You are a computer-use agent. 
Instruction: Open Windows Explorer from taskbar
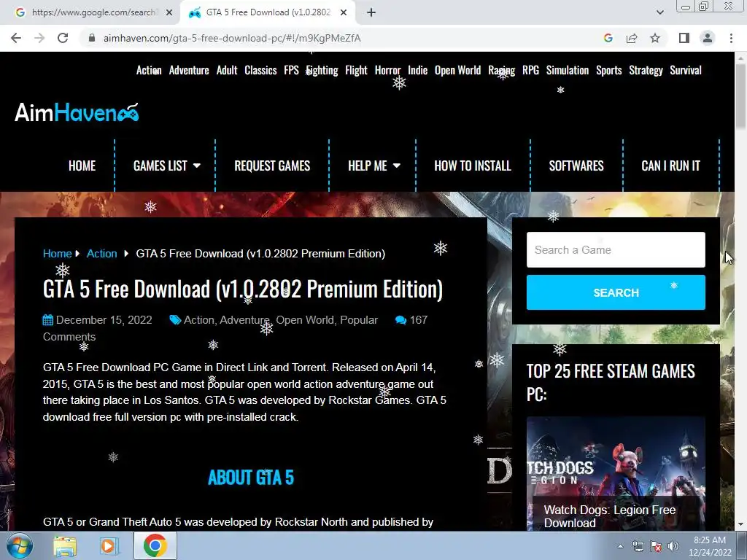point(65,545)
